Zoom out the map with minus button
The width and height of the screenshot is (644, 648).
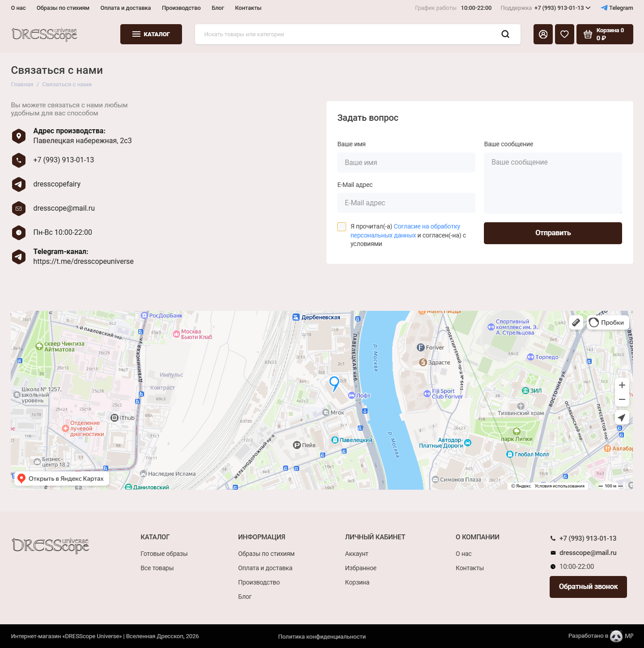tap(622, 399)
